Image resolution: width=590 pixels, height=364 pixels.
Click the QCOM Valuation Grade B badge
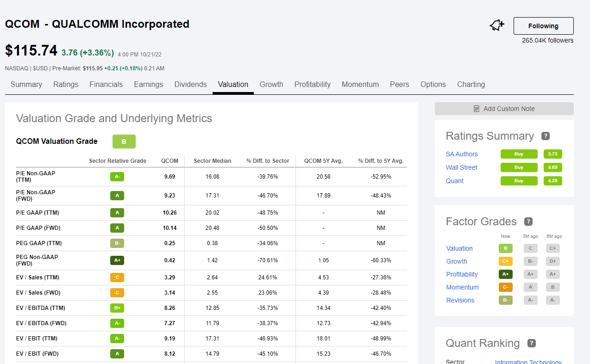coord(124,142)
